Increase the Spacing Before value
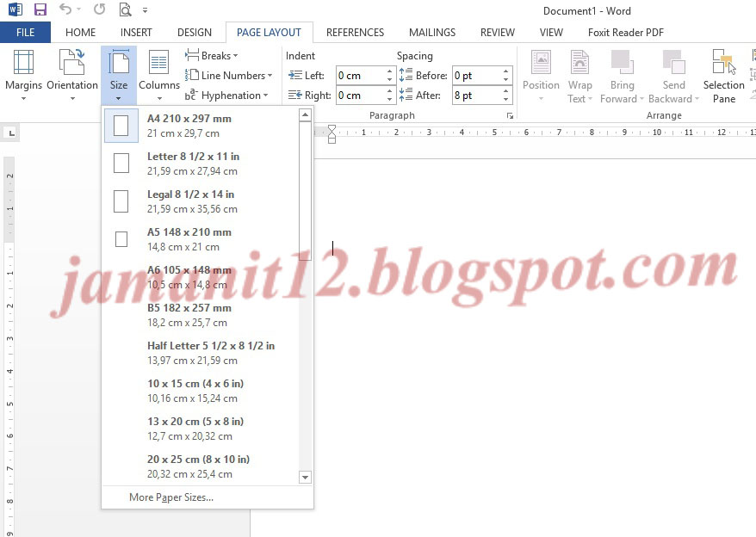Image resolution: width=756 pixels, height=537 pixels. point(505,71)
